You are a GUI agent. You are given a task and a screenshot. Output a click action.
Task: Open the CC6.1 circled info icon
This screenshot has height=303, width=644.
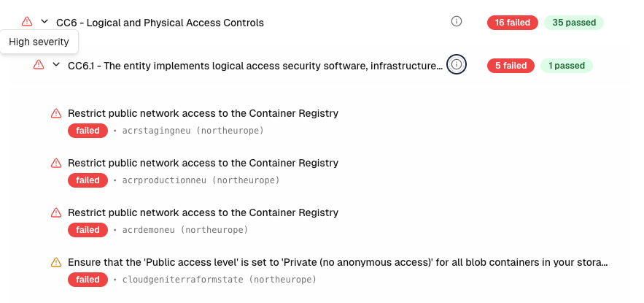[x=457, y=65]
